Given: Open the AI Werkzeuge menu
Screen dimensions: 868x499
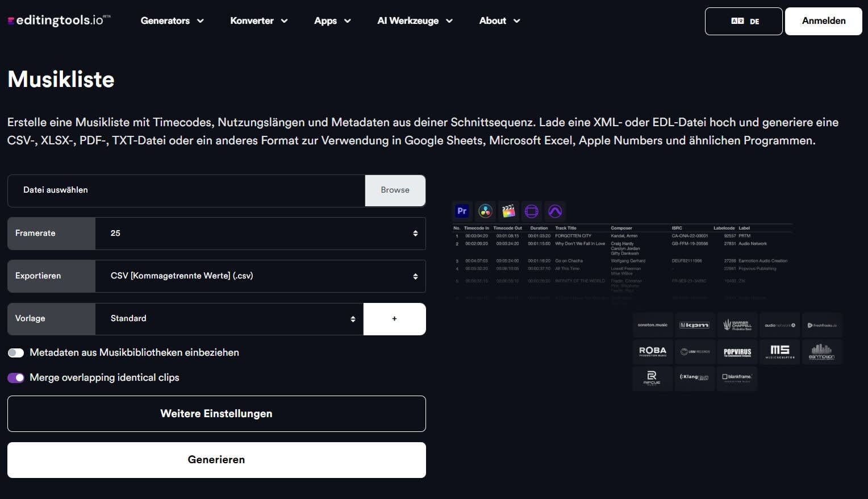Looking at the screenshot, I should pyautogui.click(x=415, y=21).
